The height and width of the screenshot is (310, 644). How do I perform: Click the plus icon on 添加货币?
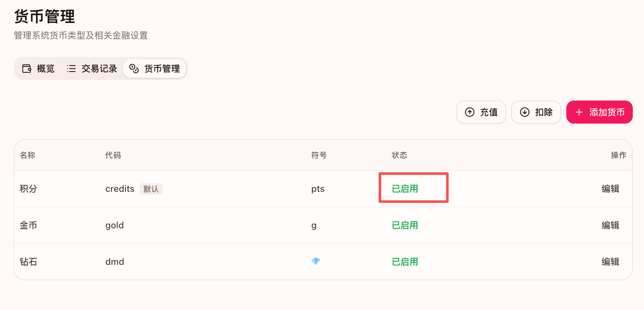click(x=579, y=112)
